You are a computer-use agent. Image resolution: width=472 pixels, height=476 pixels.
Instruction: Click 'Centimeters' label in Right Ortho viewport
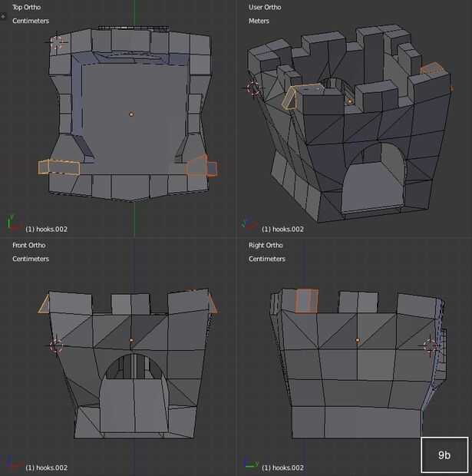click(x=267, y=259)
